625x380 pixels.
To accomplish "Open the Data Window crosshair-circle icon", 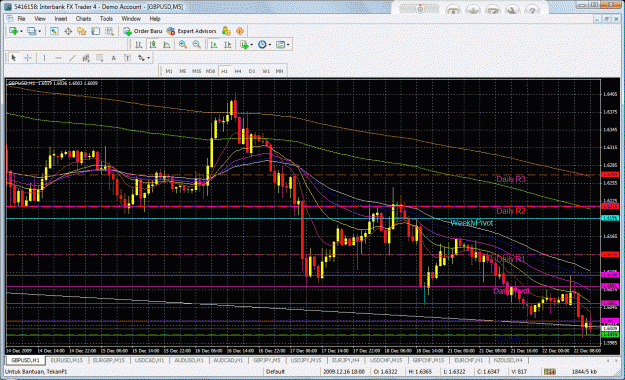I will [68, 31].
